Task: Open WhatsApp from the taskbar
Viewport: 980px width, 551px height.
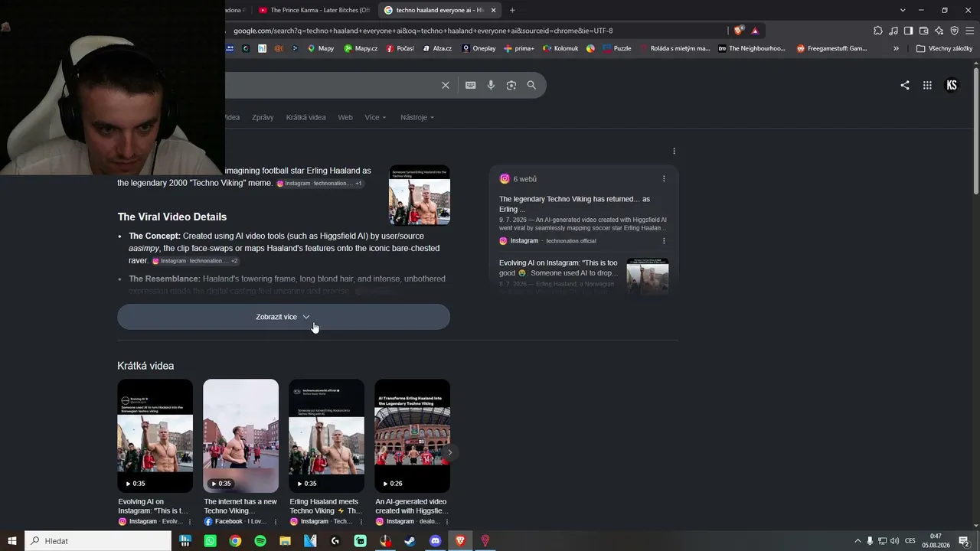Action: click(x=211, y=541)
